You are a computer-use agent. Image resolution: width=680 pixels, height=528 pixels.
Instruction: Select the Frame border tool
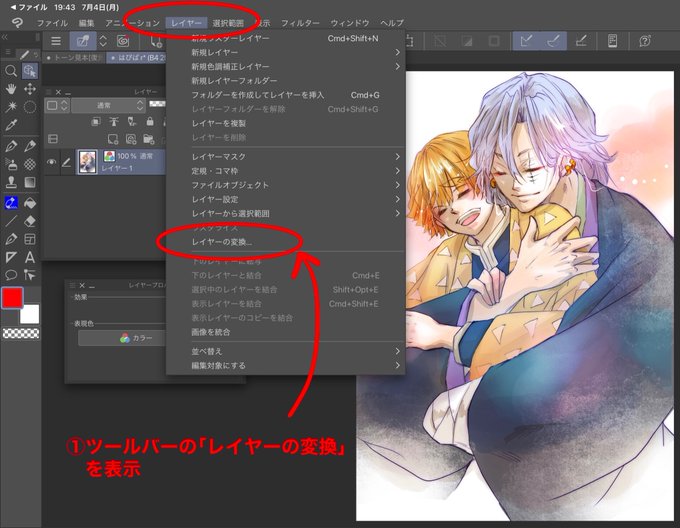coord(30,239)
